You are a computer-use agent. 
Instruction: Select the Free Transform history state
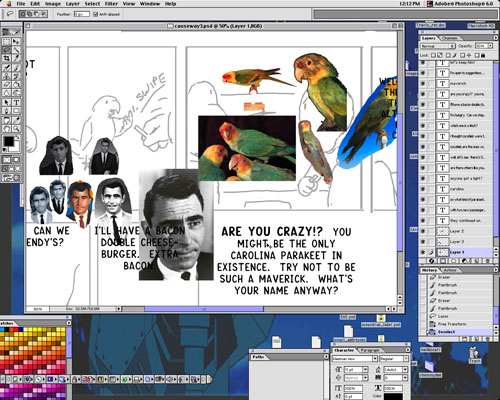tap(459, 324)
